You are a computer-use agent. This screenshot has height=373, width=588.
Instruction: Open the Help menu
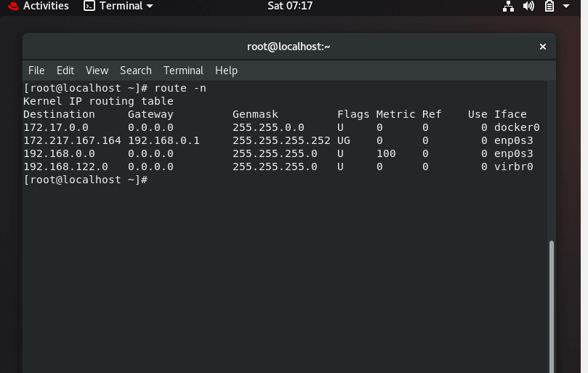(226, 71)
